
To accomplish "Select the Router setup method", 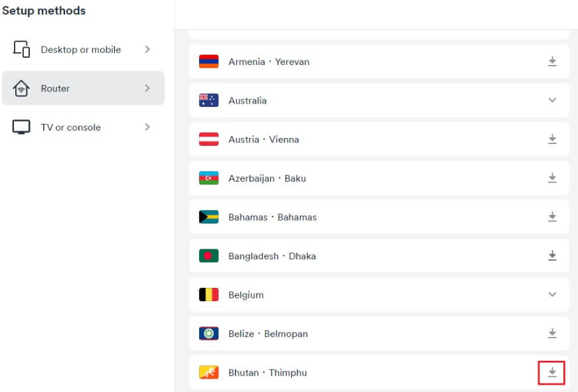I will [x=56, y=88].
